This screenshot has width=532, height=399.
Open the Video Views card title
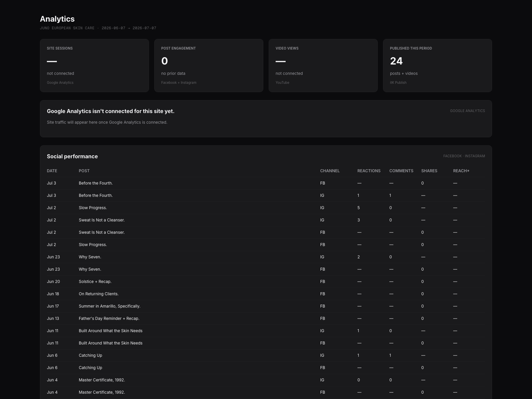(287, 48)
